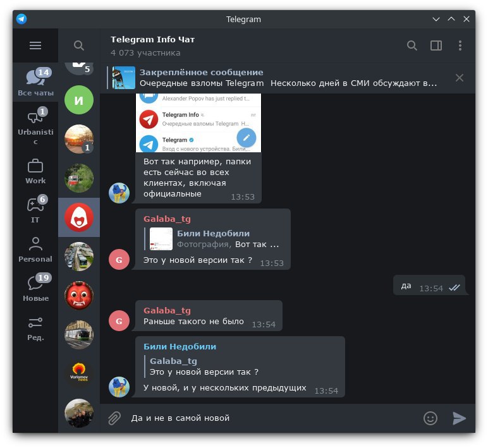Open blue-yellow cat avatar beside 13:53 message
Image resolution: width=488 pixels, height=448 pixels.
click(119, 193)
